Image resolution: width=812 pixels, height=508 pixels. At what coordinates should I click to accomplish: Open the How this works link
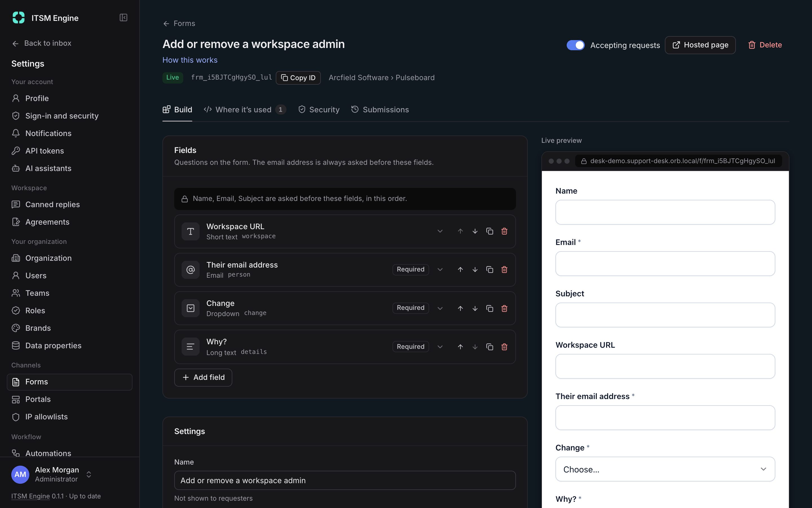pyautogui.click(x=190, y=60)
